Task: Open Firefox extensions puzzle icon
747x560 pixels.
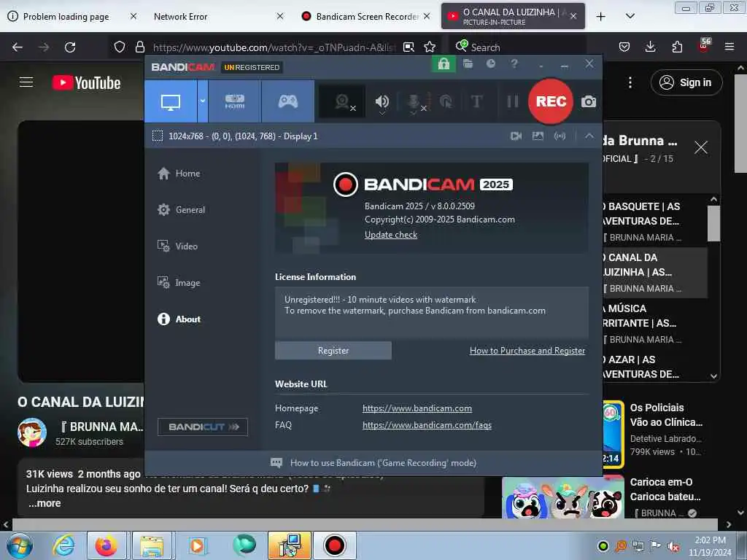Action: click(677, 47)
